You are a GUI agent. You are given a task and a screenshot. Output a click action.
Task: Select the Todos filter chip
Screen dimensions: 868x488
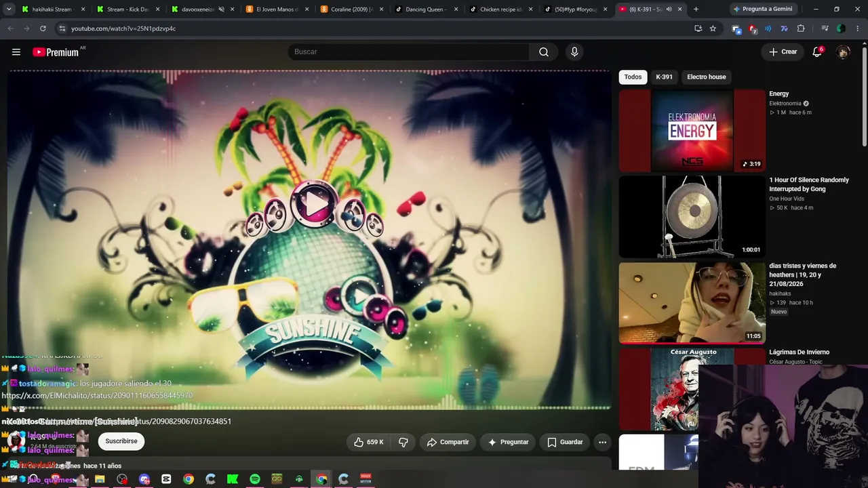click(633, 77)
